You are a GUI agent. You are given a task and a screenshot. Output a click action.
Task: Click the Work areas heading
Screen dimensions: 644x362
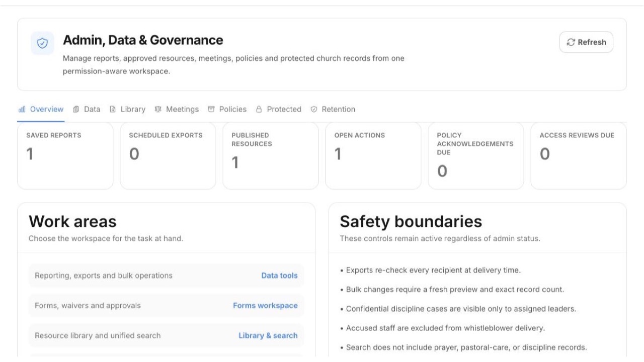72,221
